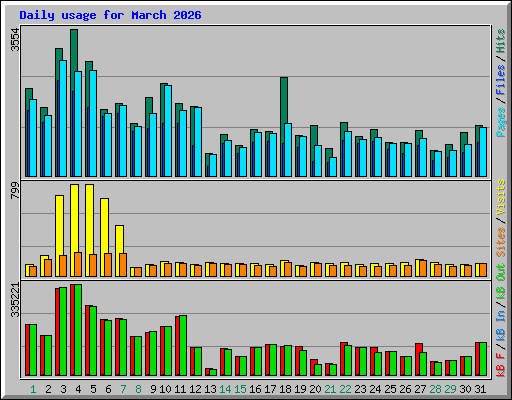Click day 28 on the x-axis
This screenshot has height=400, width=512.
(435, 389)
